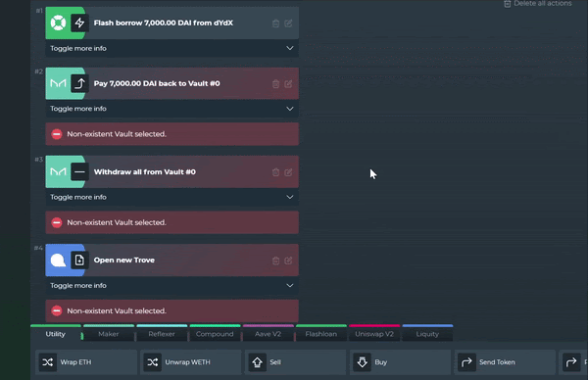Viewport: 588px width, 380px height.
Task: Edit the Pay 7,000.00 DAI back action
Action: (288, 84)
